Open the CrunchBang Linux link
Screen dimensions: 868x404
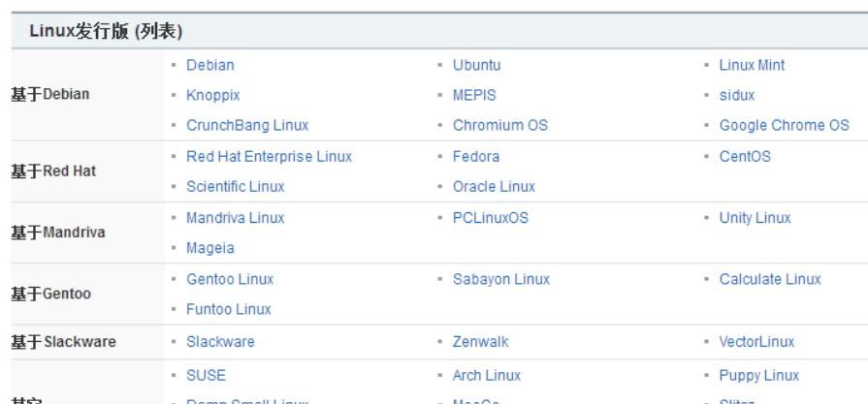[247, 126]
